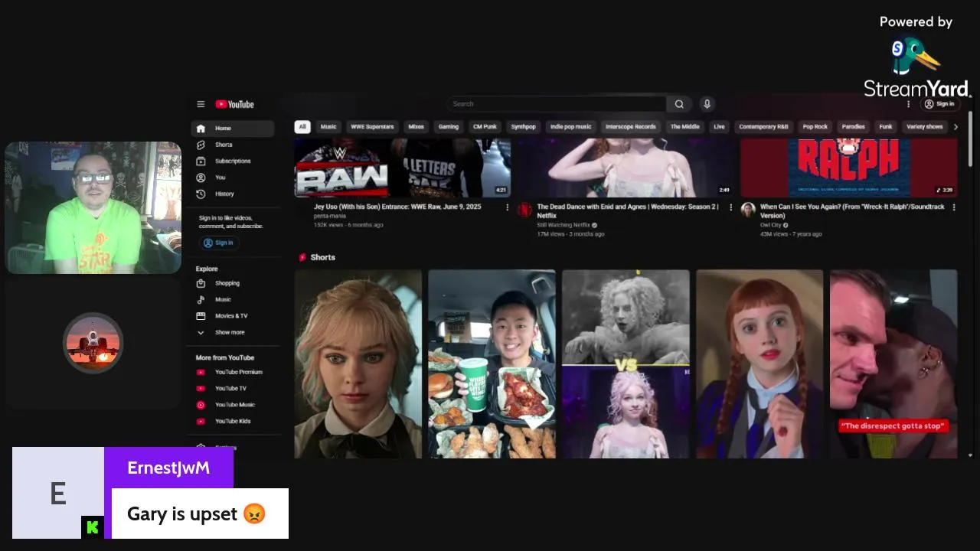
Task: Select the Contemporary R&B chip
Action: click(x=764, y=126)
